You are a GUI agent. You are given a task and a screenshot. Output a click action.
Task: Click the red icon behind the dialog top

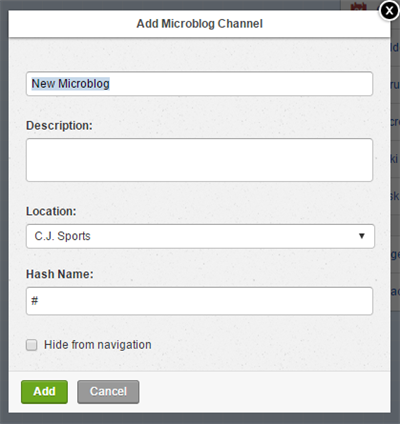[359, 6]
